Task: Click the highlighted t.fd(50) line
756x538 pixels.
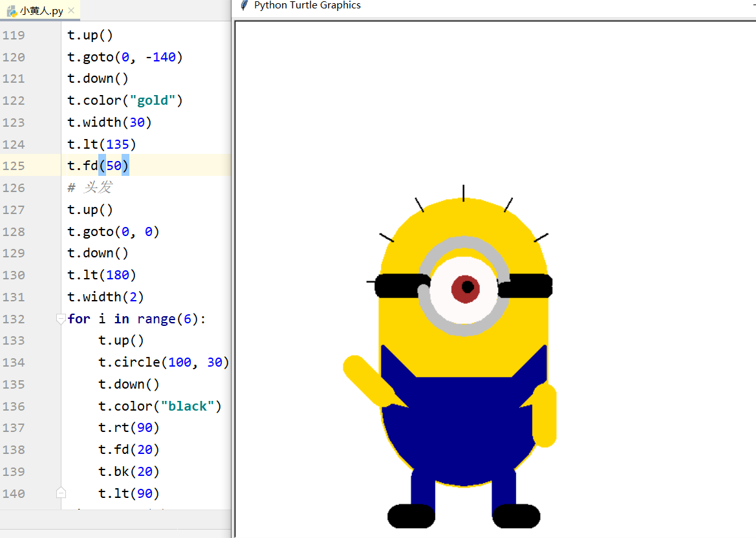Action: pyautogui.click(x=98, y=166)
